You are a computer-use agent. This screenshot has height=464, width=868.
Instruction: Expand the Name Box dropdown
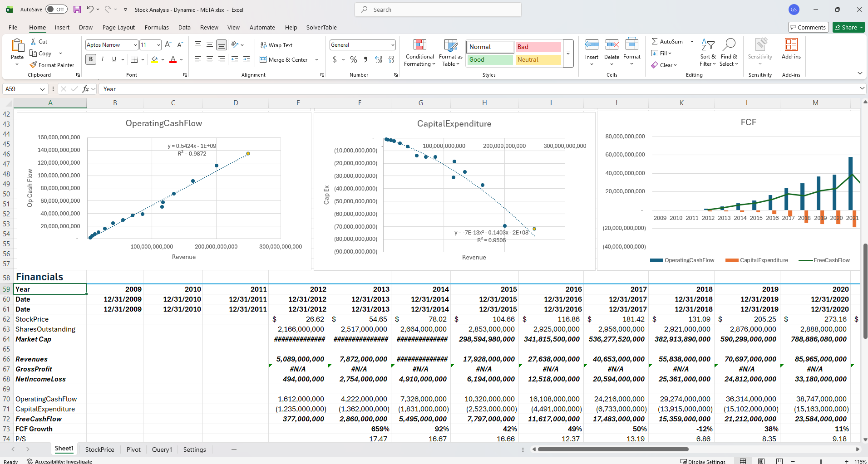click(42, 89)
